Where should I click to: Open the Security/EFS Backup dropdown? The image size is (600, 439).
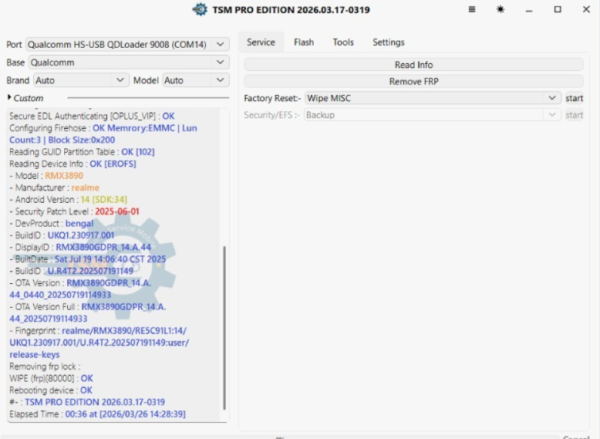[433, 115]
